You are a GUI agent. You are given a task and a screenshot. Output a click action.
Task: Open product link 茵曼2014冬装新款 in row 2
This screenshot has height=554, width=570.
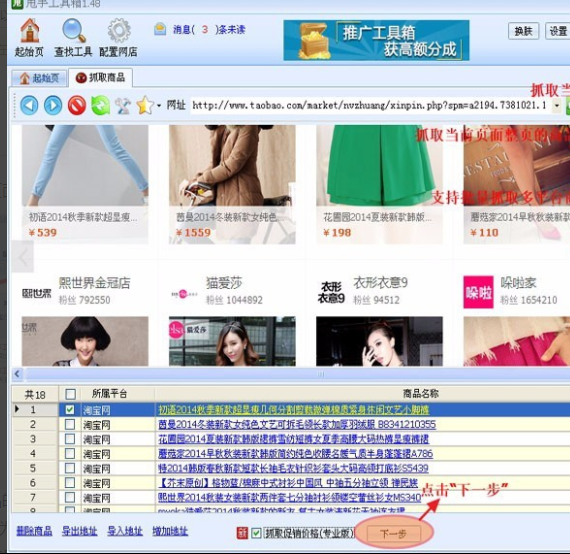(297, 425)
